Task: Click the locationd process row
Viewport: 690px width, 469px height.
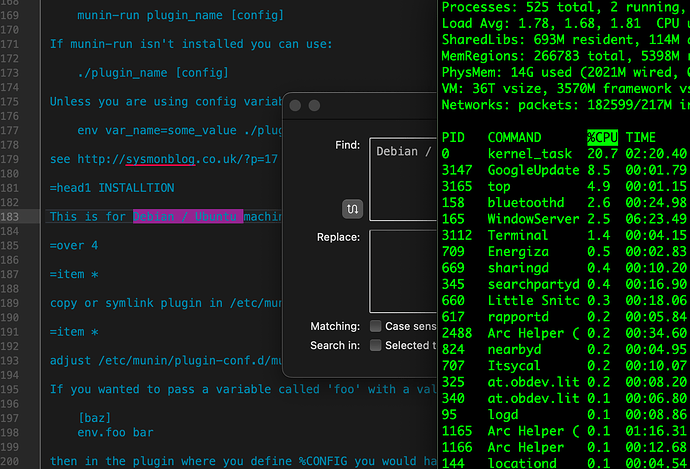Action: (x=565, y=463)
